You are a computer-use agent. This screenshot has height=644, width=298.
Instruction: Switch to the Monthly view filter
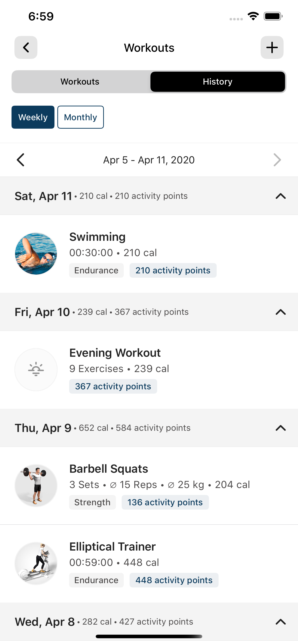(x=80, y=117)
